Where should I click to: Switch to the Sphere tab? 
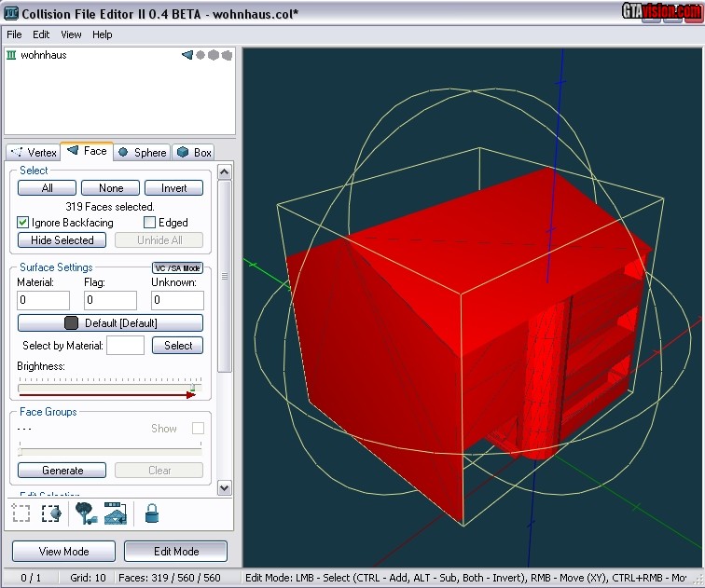point(142,152)
